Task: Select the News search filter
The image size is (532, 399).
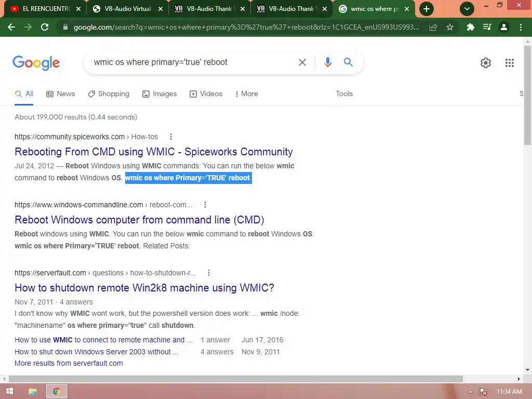Action: (x=60, y=94)
